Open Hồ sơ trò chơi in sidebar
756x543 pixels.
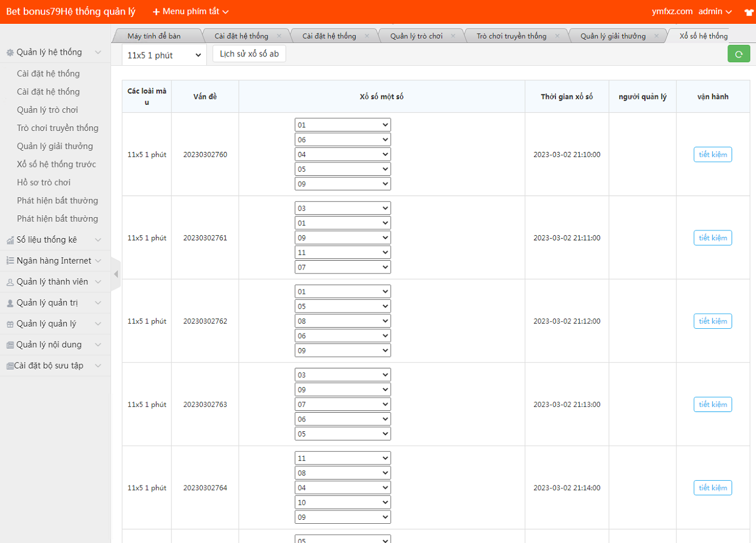(x=44, y=182)
